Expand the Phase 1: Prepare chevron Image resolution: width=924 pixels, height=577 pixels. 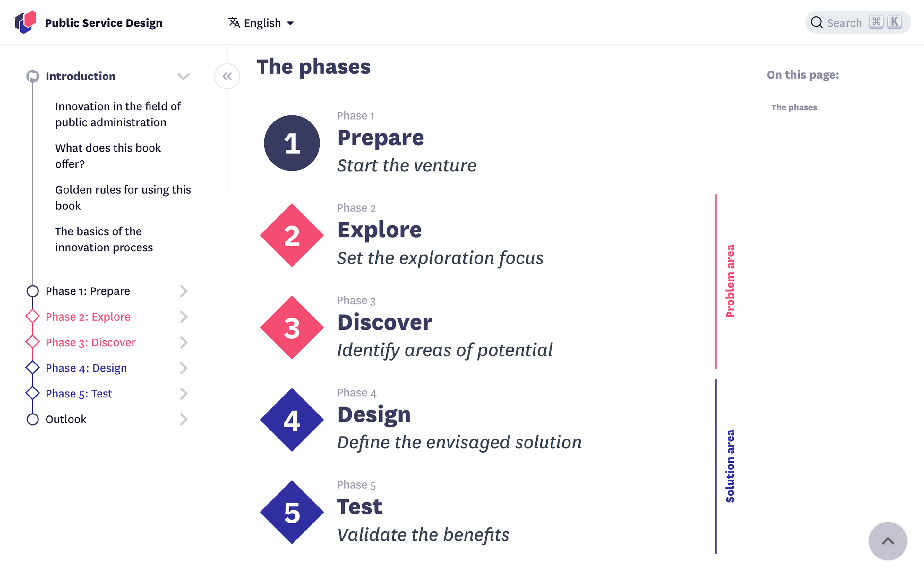click(x=184, y=291)
